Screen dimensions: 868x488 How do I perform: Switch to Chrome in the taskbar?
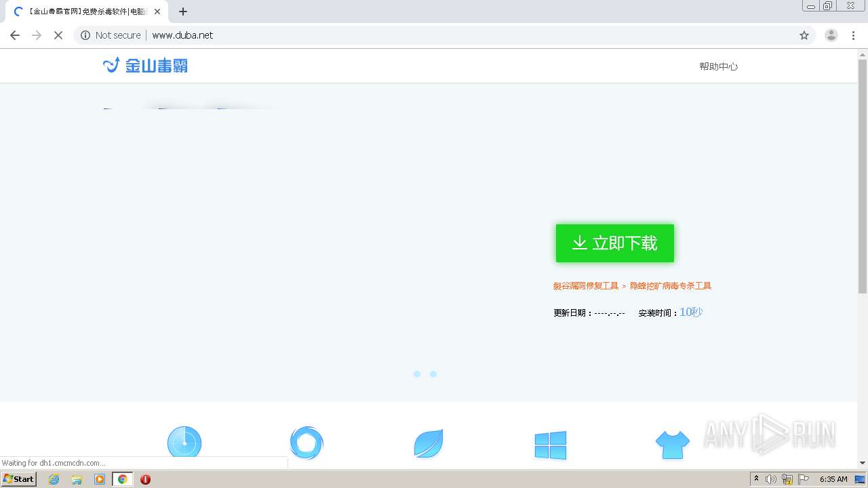123,479
